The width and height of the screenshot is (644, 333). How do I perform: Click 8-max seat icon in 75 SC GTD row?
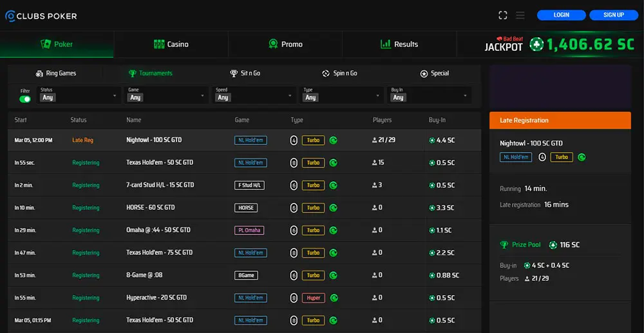click(x=294, y=253)
